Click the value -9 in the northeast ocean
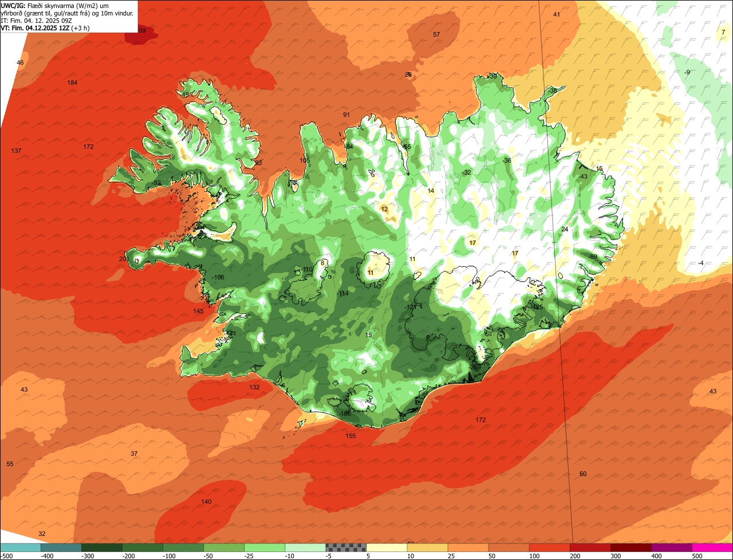Screen dimensions: 733x560 (x=687, y=72)
